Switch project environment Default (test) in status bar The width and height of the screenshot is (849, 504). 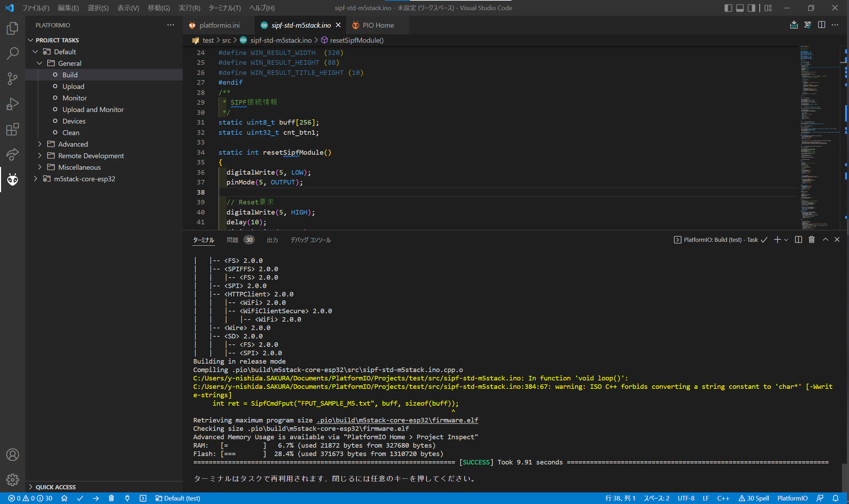178,498
